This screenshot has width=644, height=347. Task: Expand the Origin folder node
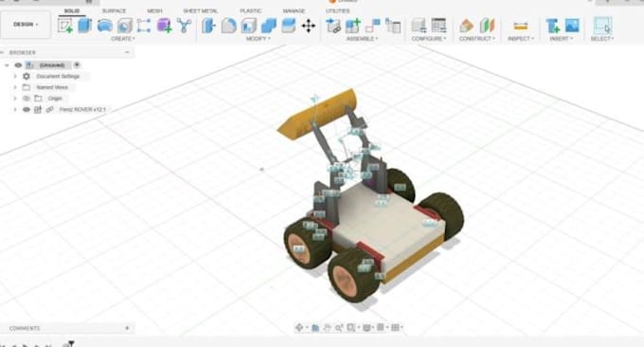click(15, 99)
